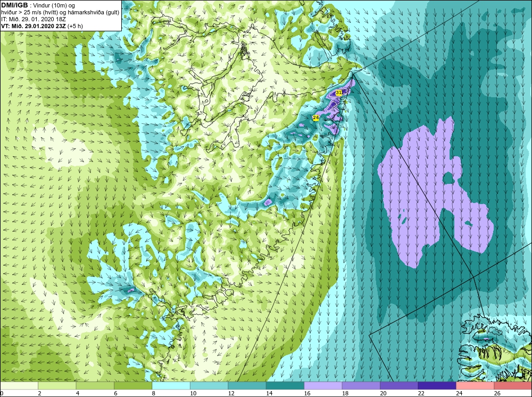Screen dimensions: 532x397
Task: Click the legend scale label 10
Action: pyautogui.click(x=193, y=394)
